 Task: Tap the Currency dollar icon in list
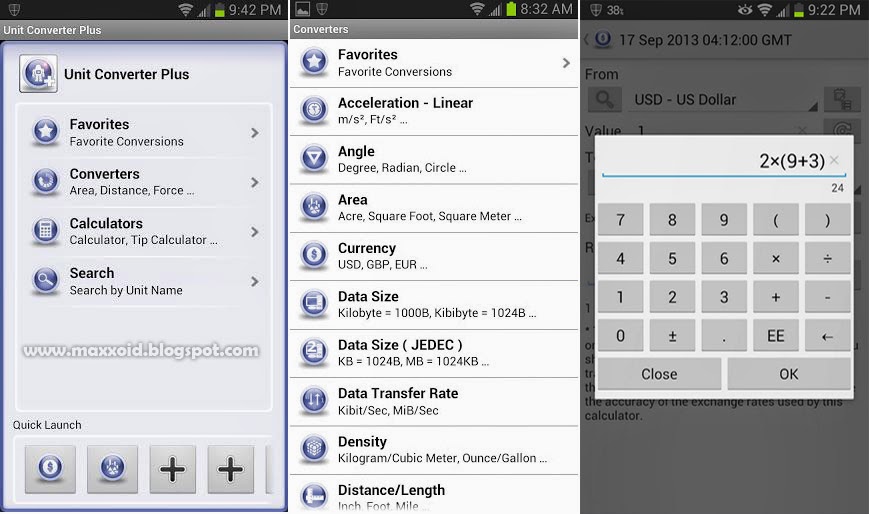click(x=314, y=255)
